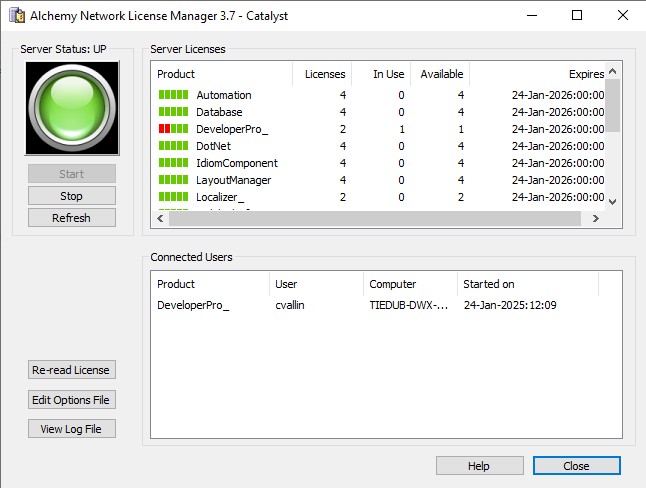The width and height of the screenshot is (646, 488).
Task: Click the Automation license usage bar icon
Action: (173, 95)
